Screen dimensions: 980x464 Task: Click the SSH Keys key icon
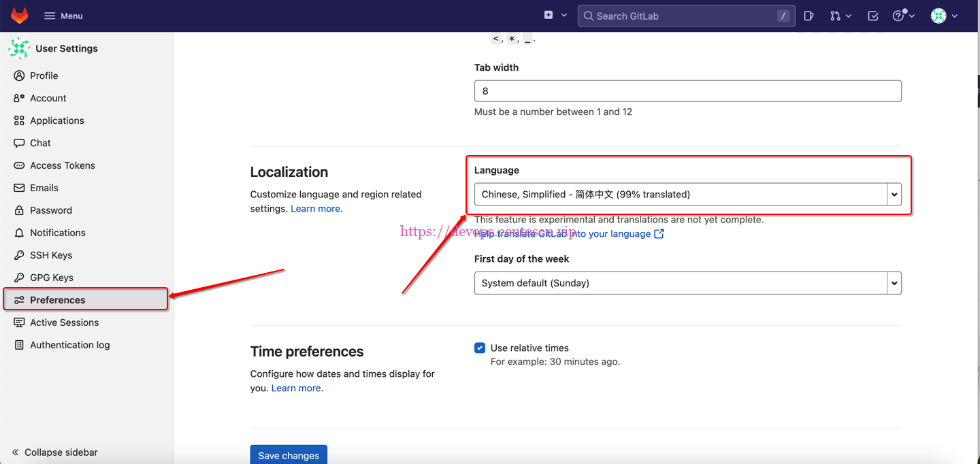(19, 255)
